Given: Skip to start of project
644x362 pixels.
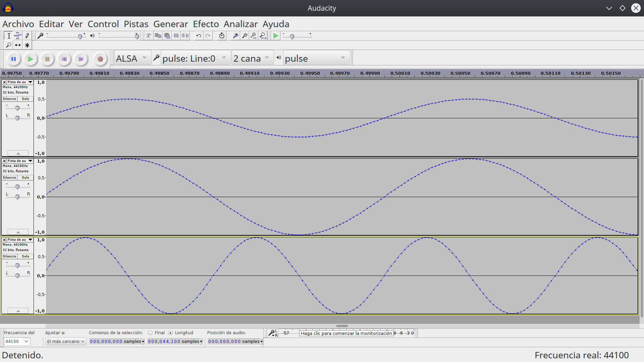Looking at the screenshot, I should click(64, 59).
